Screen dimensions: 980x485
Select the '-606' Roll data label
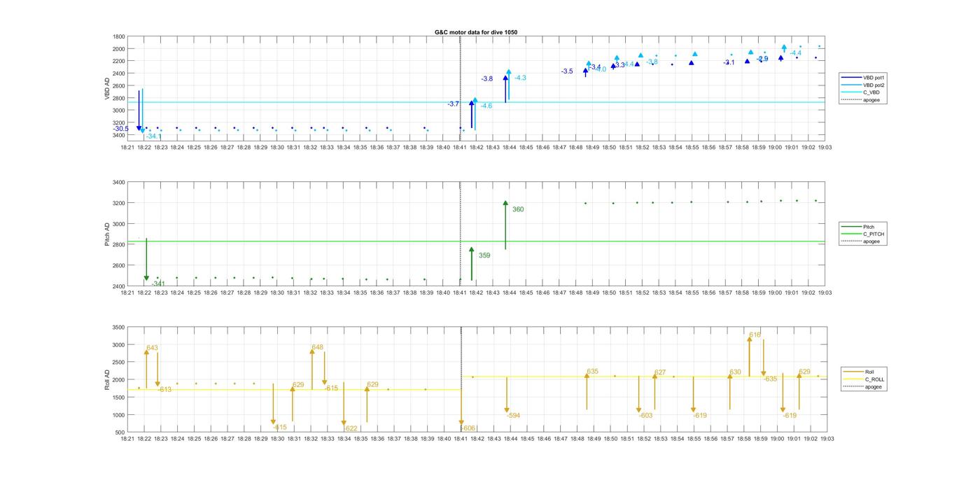pos(468,428)
